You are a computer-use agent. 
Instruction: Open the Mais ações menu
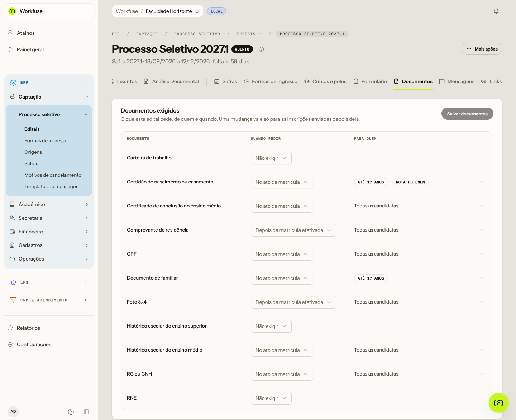point(482,49)
